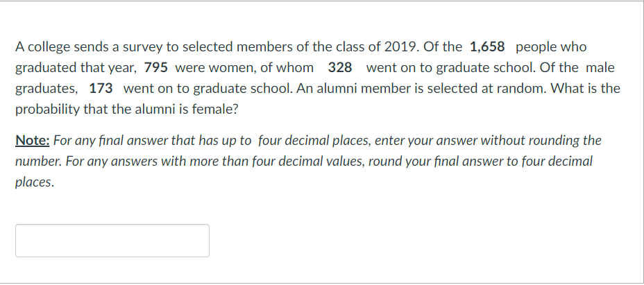Click the bold number 795
644x285 pixels.
[x=156, y=68]
